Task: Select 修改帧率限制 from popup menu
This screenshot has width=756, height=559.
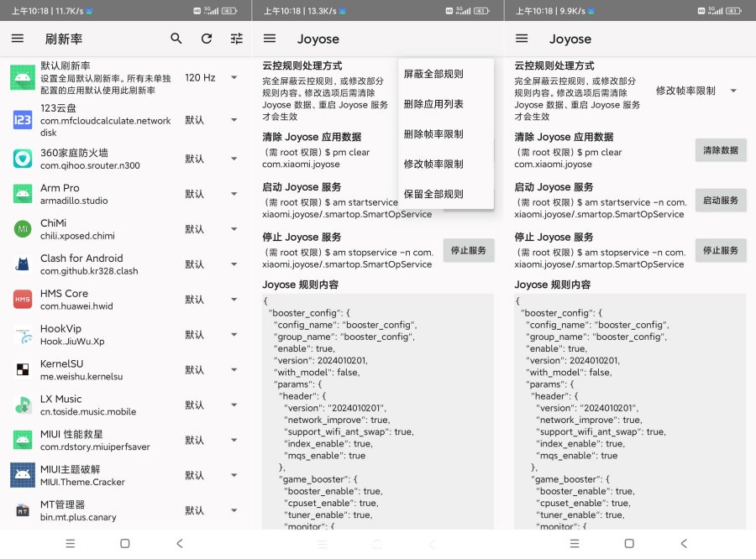Action: 446,164
